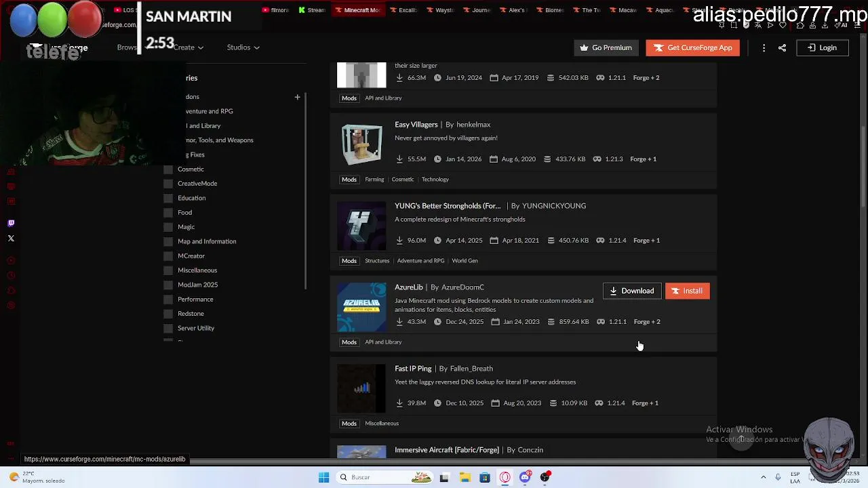This screenshot has height=488, width=868.
Task: Switch to the Biomes browser tab
Action: [x=549, y=10]
